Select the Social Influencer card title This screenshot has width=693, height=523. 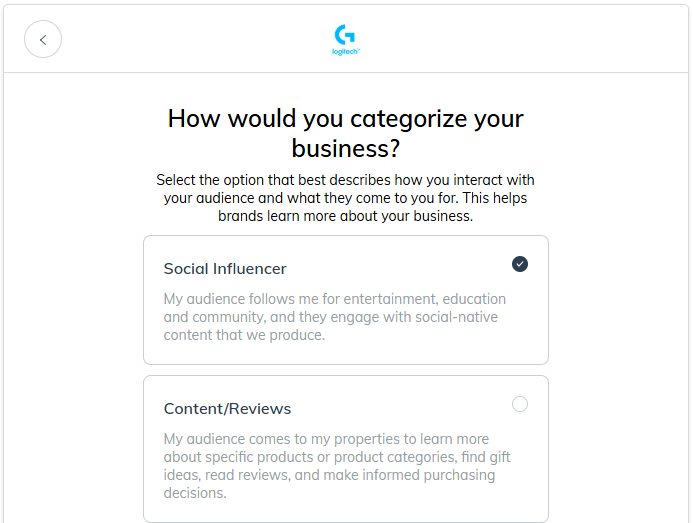point(225,269)
